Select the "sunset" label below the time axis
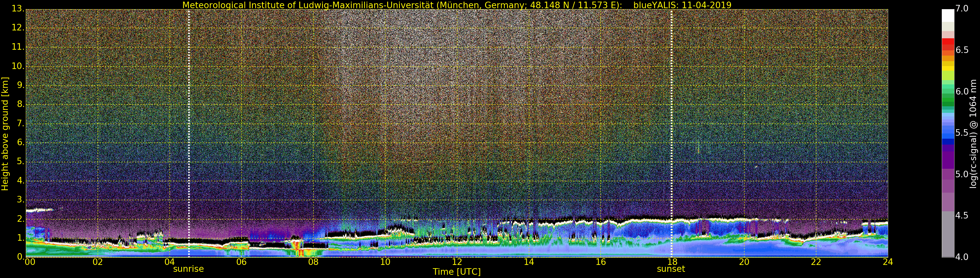This screenshot has height=278, width=980. pos(671,269)
